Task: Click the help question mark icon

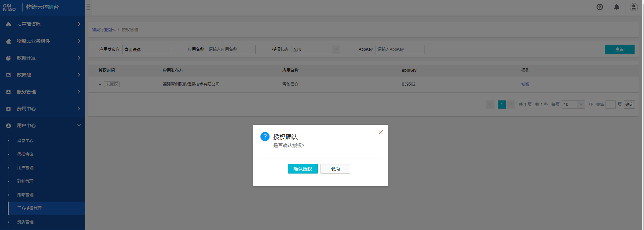Action: (x=599, y=7)
